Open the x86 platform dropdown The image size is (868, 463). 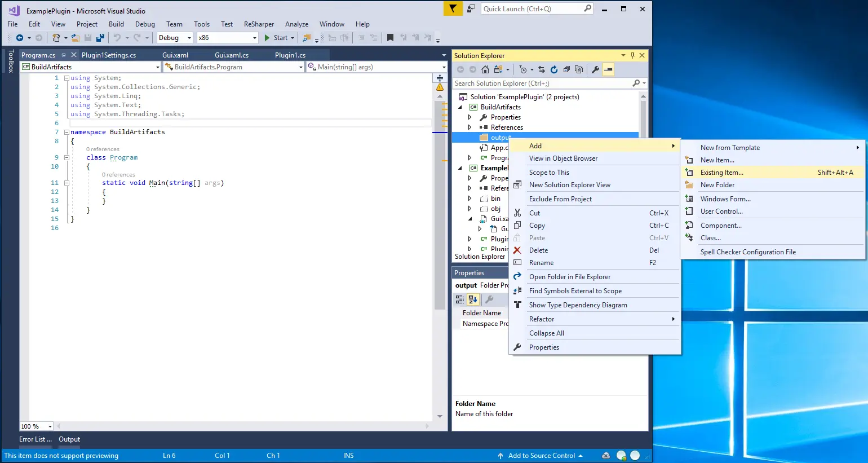click(x=255, y=38)
